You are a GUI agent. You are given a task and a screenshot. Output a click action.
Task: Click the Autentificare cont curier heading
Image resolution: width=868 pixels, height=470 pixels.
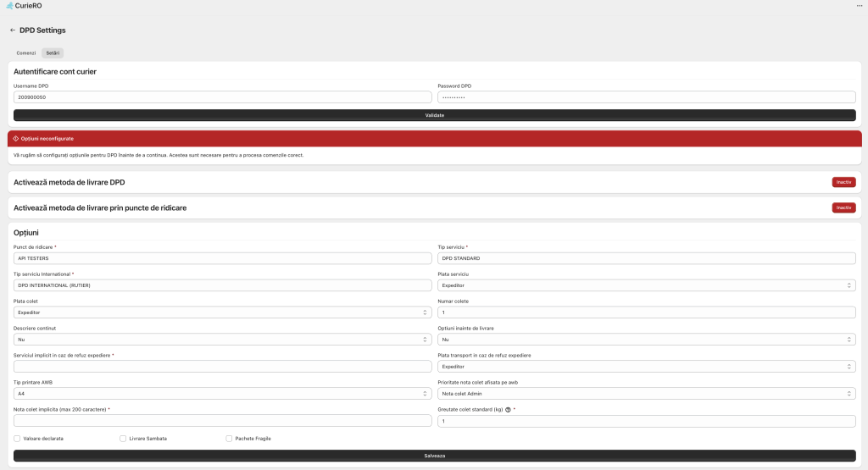(55, 71)
